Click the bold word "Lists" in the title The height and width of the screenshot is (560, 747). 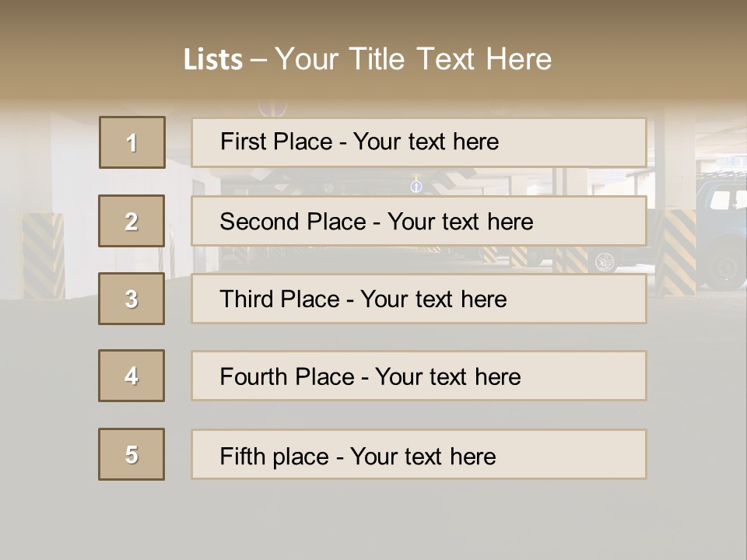(x=212, y=60)
